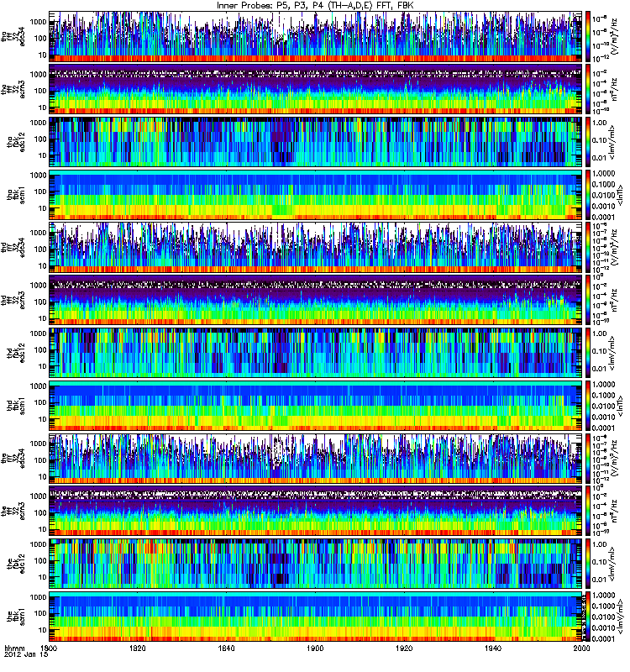Click the "thd fbk scm1" y-axis label
This screenshot has width=630, height=672.
[x=16, y=406]
